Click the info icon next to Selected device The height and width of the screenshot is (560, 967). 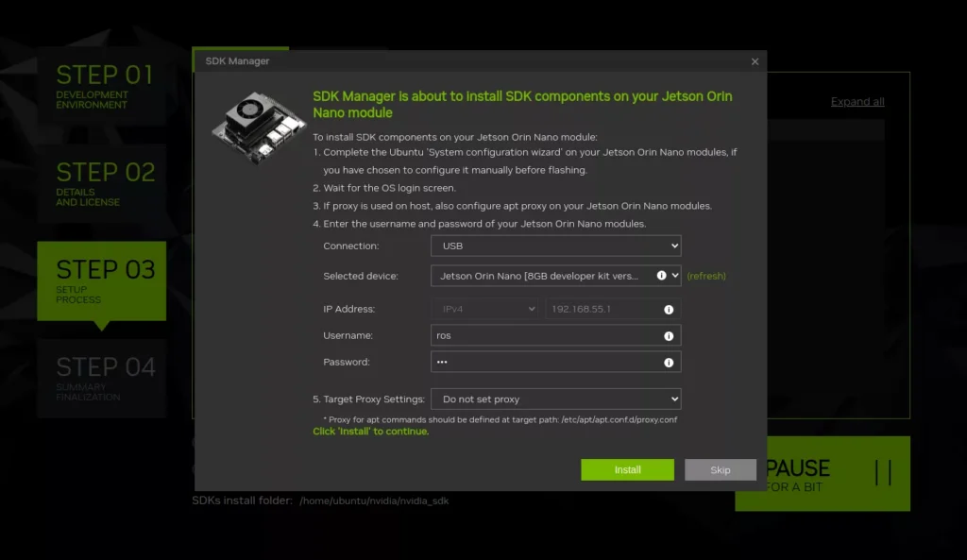(x=661, y=276)
